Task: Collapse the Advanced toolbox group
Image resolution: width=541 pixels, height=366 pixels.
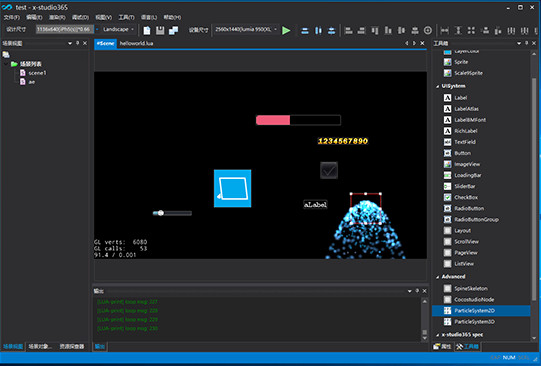Action: coord(438,277)
